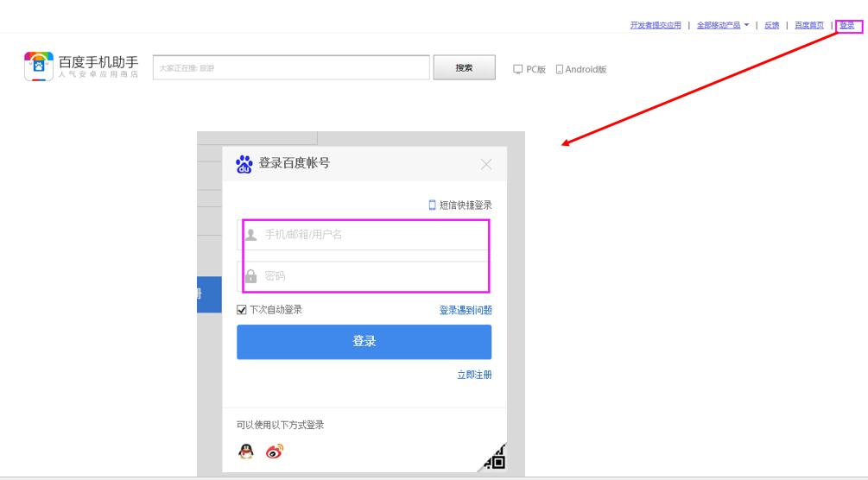
Task: Click the user silhouette icon in the username field
Action: click(250, 235)
